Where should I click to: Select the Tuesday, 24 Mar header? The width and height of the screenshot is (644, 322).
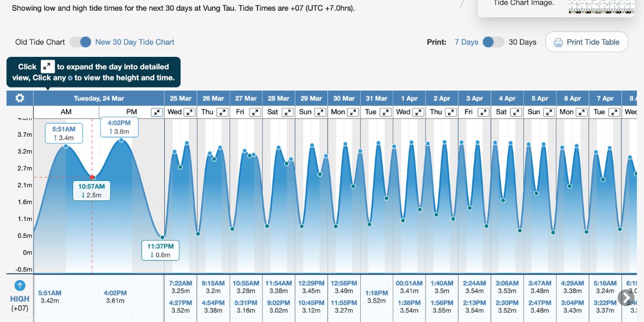coord(98,98)
